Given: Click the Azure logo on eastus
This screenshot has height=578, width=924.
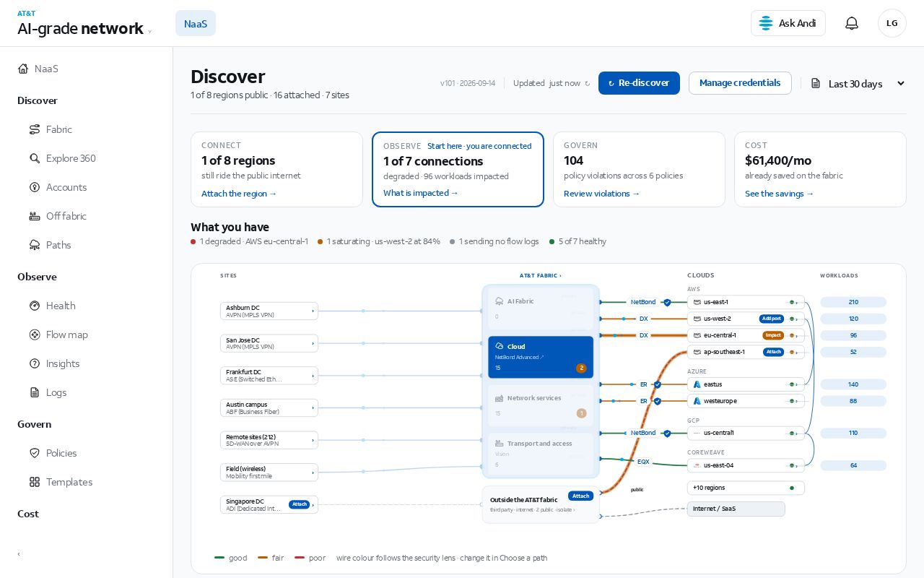Looking at the screenshot, I should [x=697, y=384].
